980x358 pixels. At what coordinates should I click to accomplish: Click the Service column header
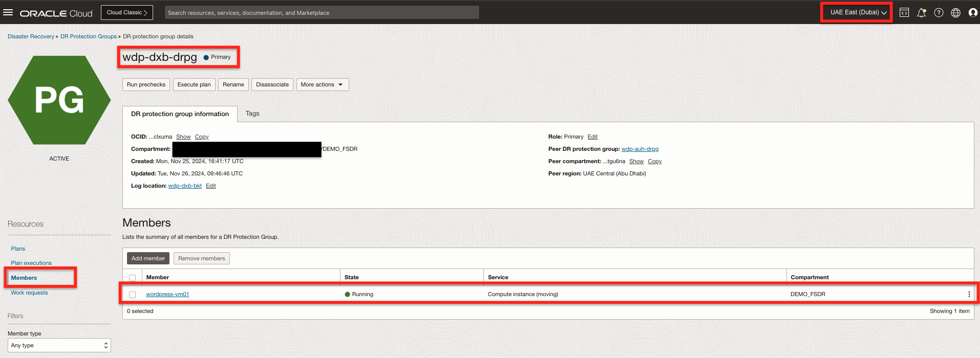point(498,277)
